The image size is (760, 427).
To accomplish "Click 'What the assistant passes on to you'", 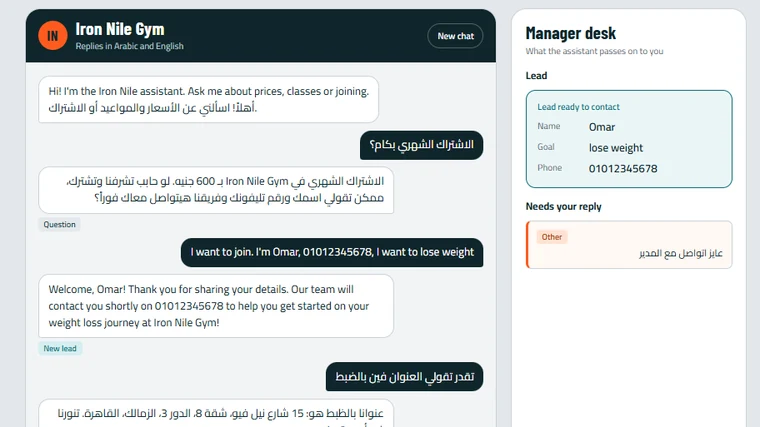I will click(594, 51).
